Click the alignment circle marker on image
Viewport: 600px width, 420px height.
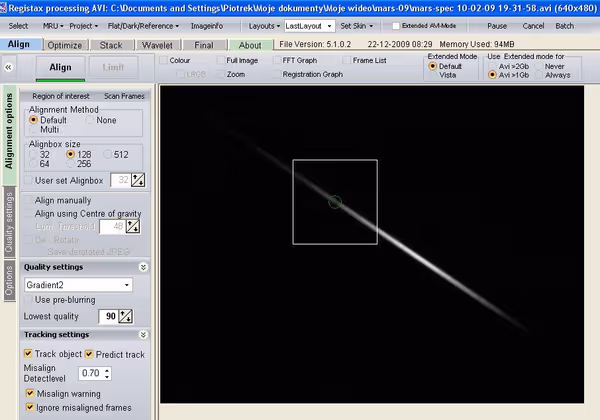[x=335, y=202]
